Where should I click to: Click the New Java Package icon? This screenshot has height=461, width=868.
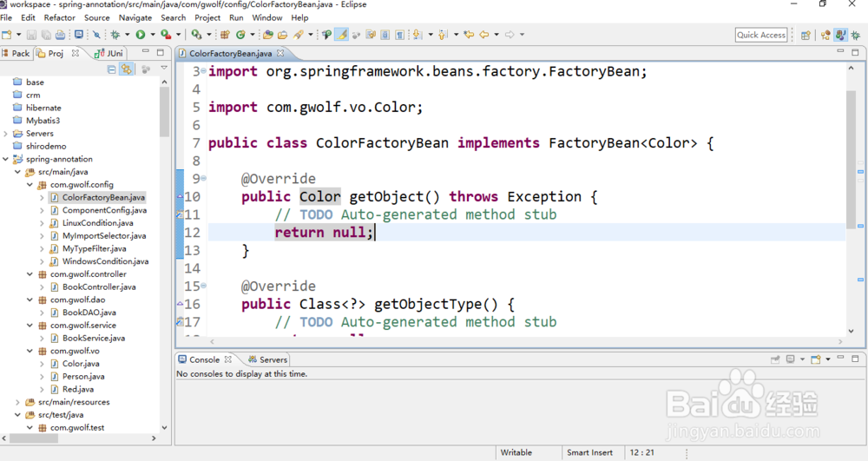225,35
